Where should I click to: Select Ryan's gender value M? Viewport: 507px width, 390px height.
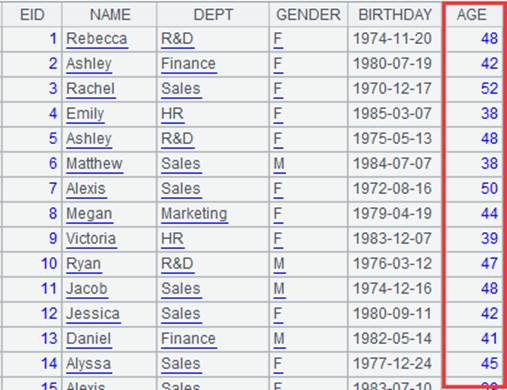pyautogui.click(x=279, y=264)
